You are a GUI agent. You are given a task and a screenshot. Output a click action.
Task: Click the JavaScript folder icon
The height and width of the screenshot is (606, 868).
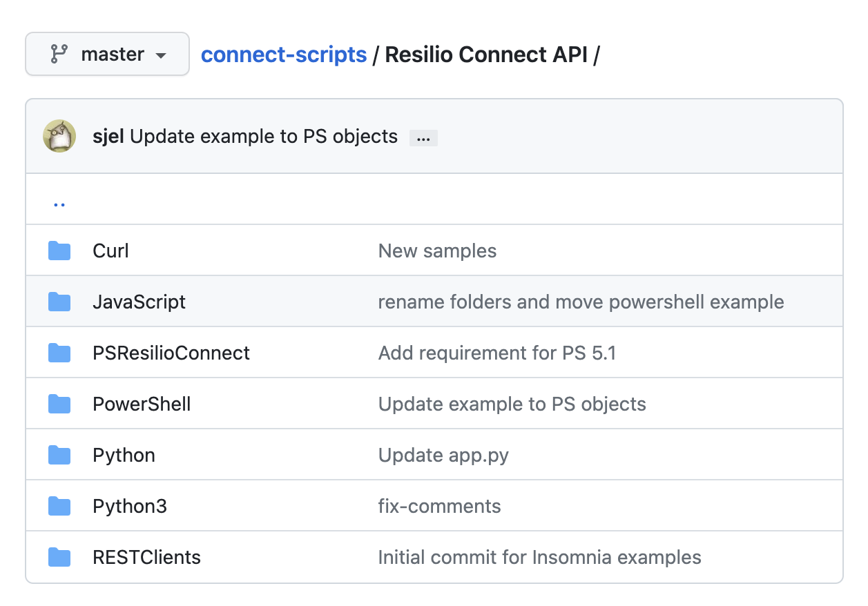pos(59,302)
